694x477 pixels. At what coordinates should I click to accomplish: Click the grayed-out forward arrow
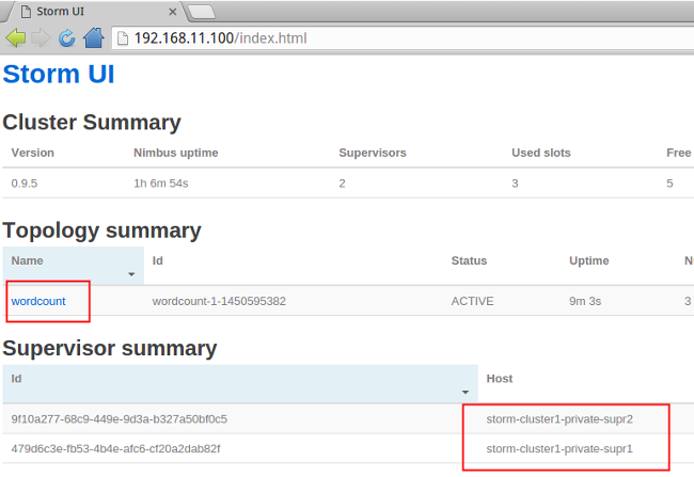41,39
